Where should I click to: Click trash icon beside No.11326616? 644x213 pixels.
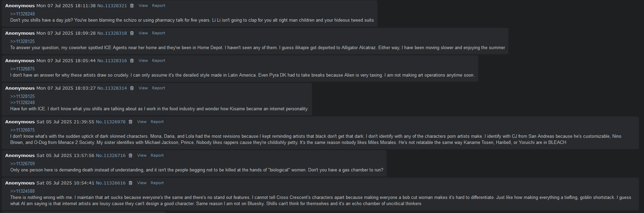(130, 183)
